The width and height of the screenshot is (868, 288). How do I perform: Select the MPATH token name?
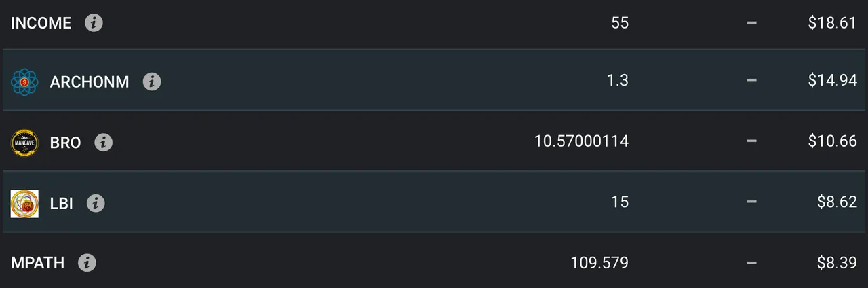coord(37,263)
